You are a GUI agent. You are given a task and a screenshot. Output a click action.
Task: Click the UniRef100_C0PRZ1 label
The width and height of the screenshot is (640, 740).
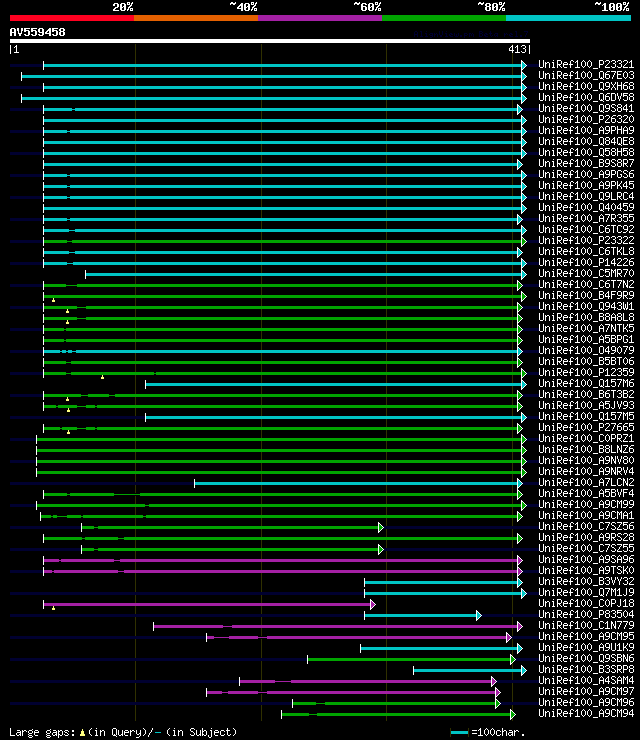click(x=586, y=438)
